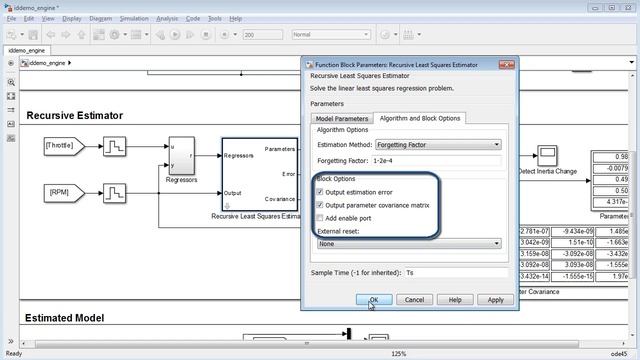The height and width of the screenshot is (360, 640).
Task: Select the Image tool in left palette
Action: coord(11,138)
